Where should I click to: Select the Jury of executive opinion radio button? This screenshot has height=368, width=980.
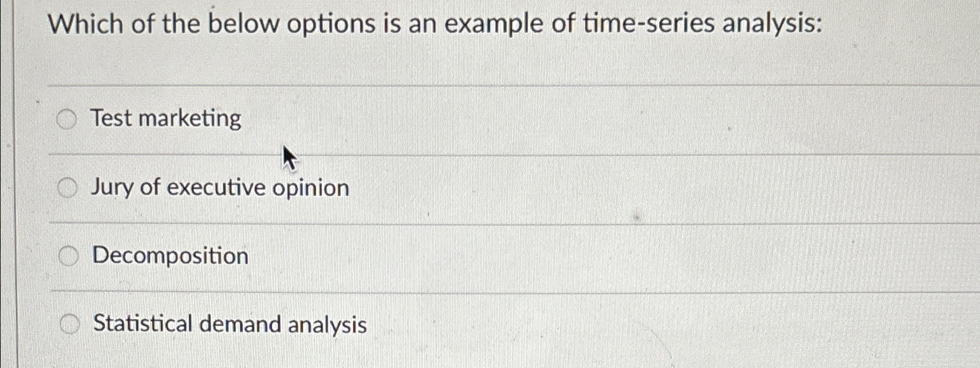pos(67,188)
